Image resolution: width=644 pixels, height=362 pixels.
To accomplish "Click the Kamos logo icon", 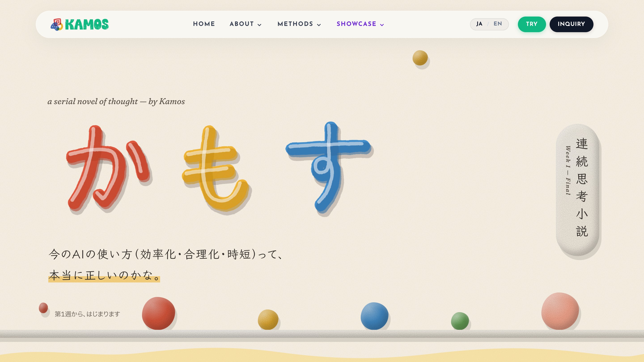I will 57,25.
